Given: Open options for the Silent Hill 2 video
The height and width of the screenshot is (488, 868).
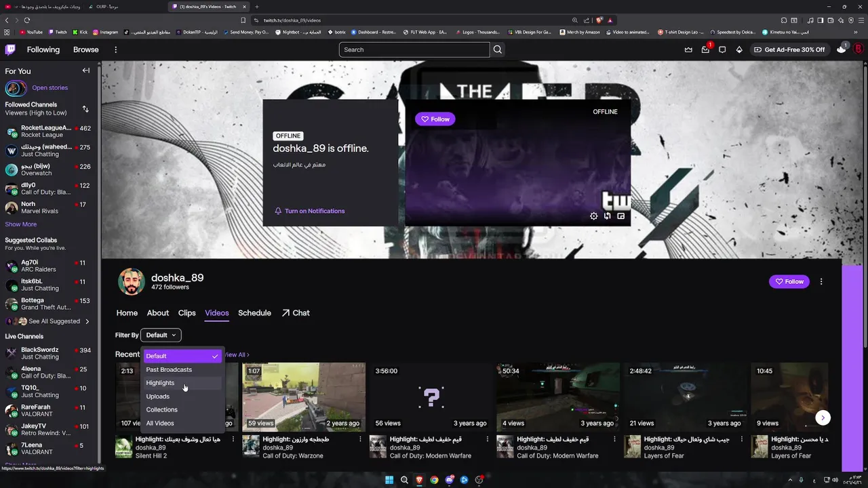Looking at the screenshot, I should 233,439.
